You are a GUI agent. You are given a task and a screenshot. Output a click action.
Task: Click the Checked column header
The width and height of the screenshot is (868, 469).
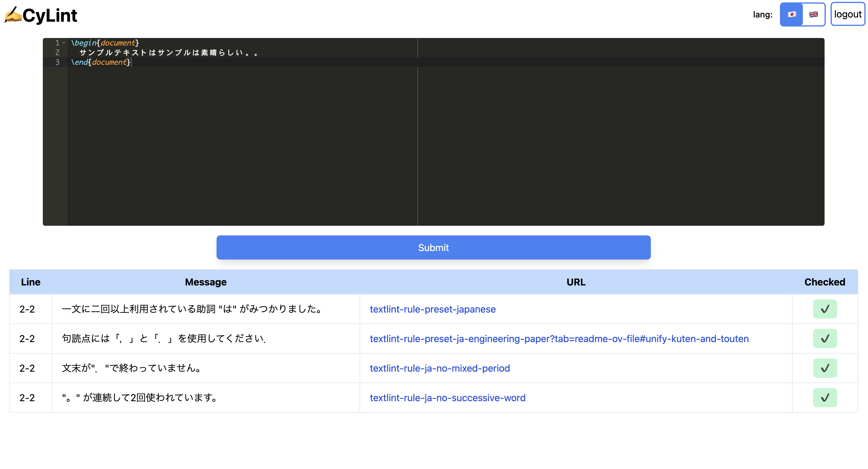(x=825, y=282)
